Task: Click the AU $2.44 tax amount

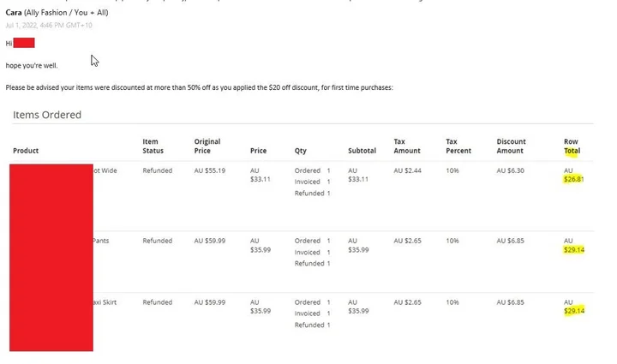Action: [408, 170]
